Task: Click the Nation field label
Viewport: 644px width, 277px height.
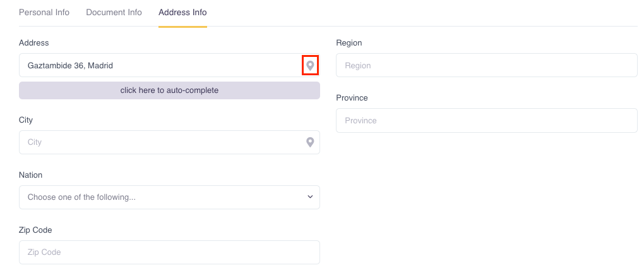Action: click(31, 175)
